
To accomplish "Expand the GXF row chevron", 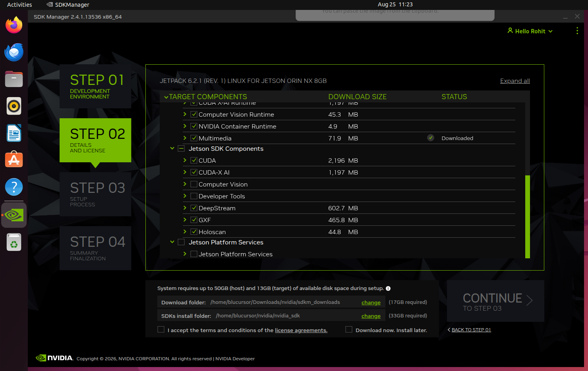I will point(185,220).
